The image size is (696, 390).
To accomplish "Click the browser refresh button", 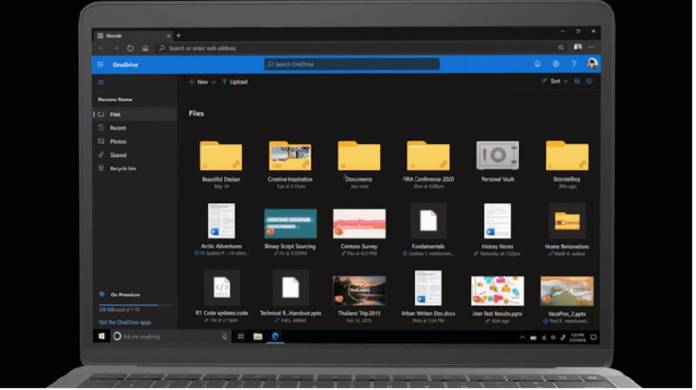I will [130, 48].
